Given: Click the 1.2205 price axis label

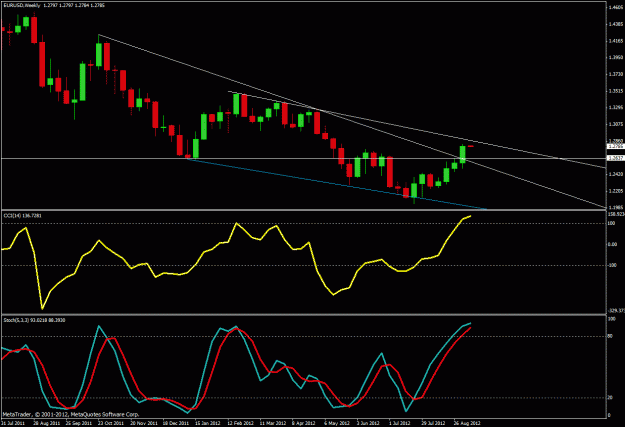Looking at the screenshot, I should pyautogui.click(x=615, y=191).
